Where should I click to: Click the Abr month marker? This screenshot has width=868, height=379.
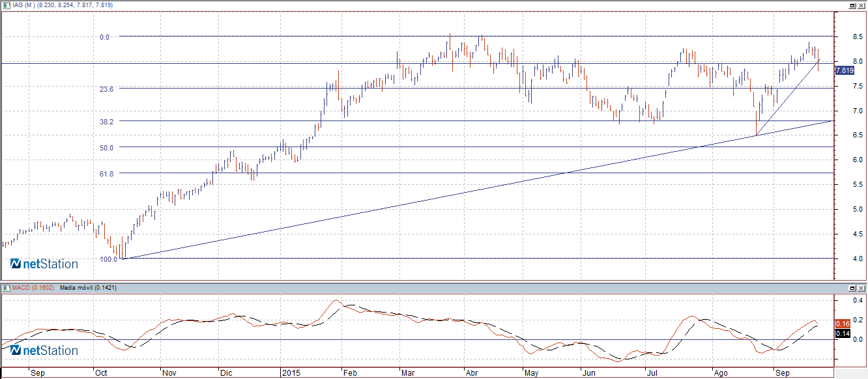tap(472, 374)
